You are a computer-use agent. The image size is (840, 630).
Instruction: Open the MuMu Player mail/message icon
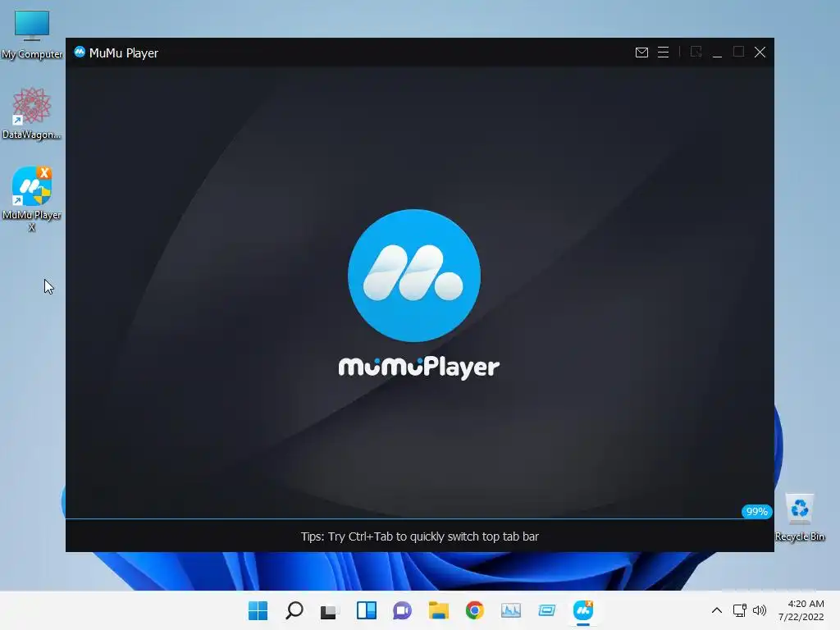(641, 52)
